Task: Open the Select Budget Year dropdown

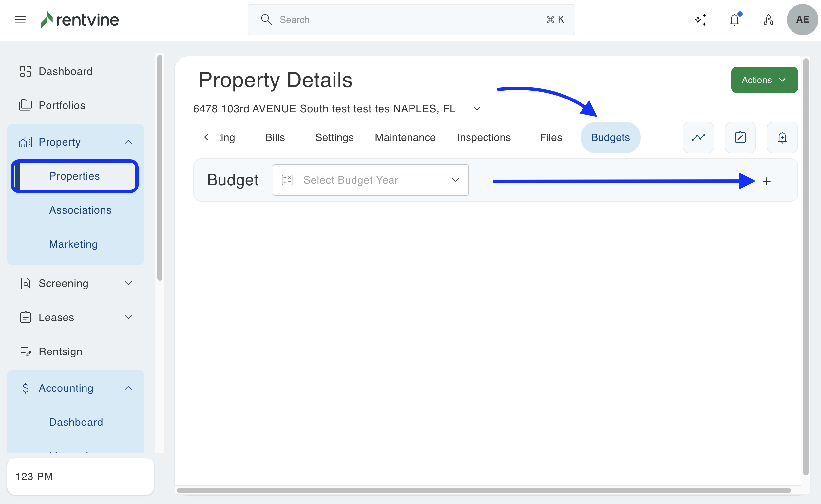Action: 371,180
